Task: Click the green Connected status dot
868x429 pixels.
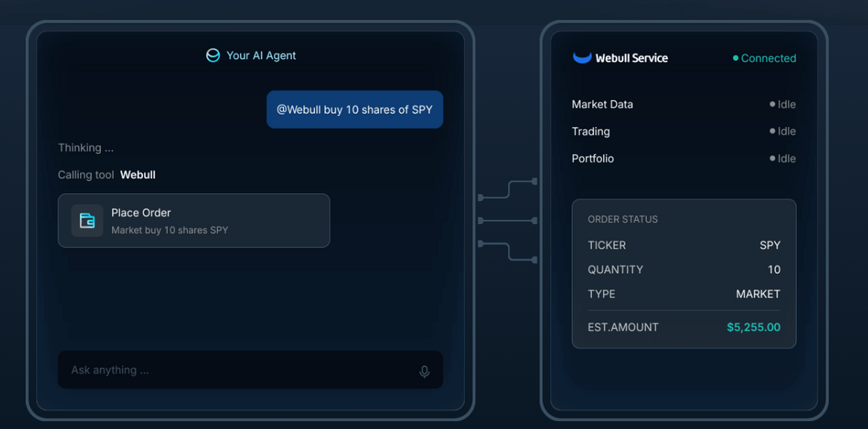Action: pos(735,58)
